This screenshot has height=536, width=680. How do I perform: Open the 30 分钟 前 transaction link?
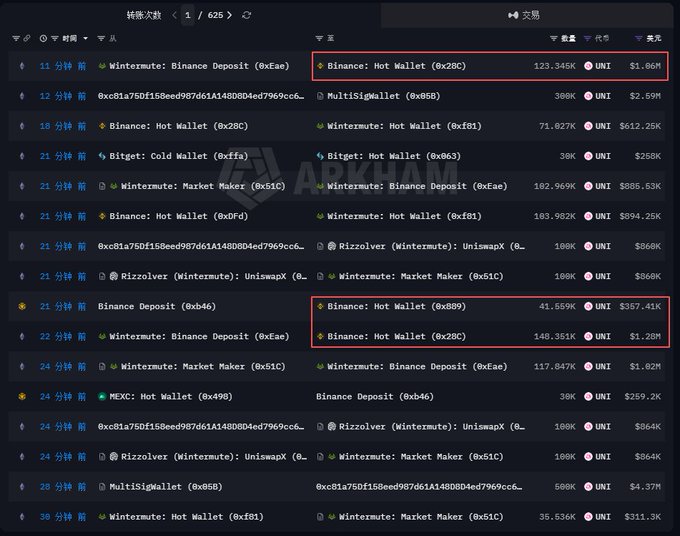click(63, 516)
